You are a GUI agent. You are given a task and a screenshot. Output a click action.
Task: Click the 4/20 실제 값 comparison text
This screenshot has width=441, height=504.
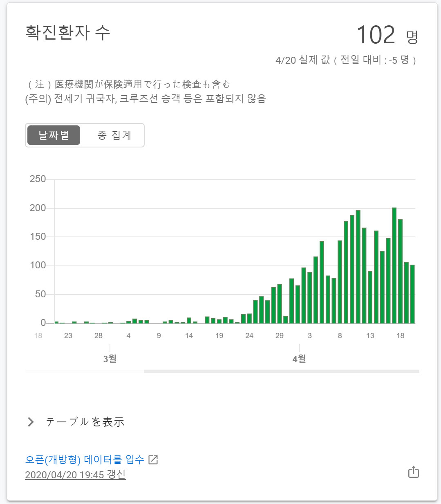346,60
